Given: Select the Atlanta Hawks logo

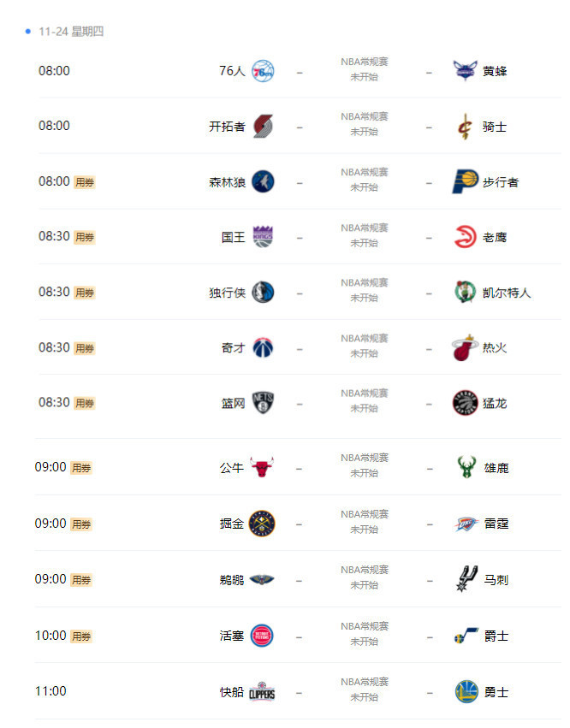Looking at the screenshot, I should point(465,237).
